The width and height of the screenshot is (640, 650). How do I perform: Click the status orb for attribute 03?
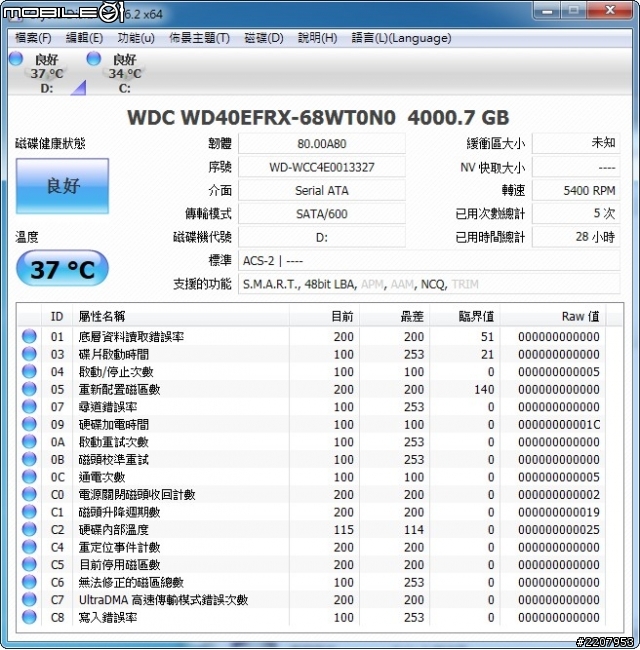(29, 354)
